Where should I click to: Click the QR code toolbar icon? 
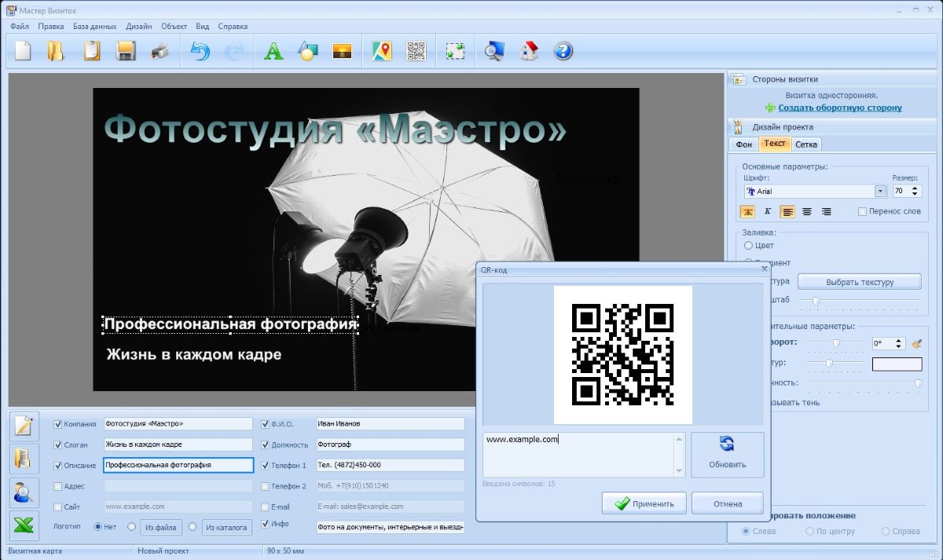pyautogui.click(x=416, y=52)
